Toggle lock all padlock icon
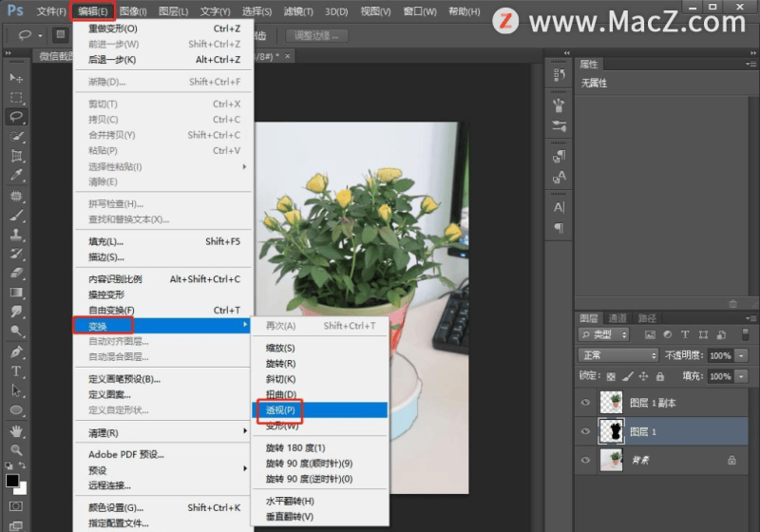Viewport: 760px width, 532px height. pyautogui.click(x=659, y=376)
